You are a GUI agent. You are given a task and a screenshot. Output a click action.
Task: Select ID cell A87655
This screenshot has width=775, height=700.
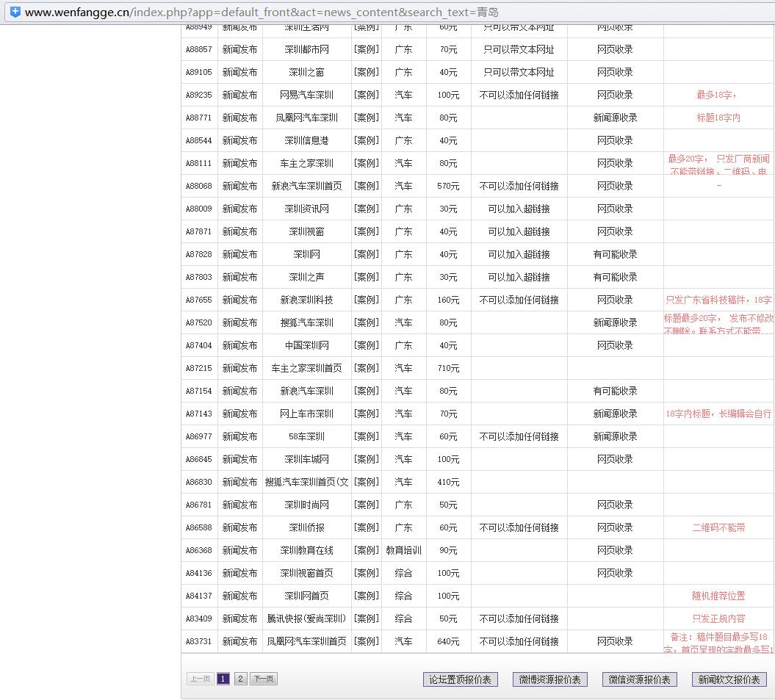[198, 300]
